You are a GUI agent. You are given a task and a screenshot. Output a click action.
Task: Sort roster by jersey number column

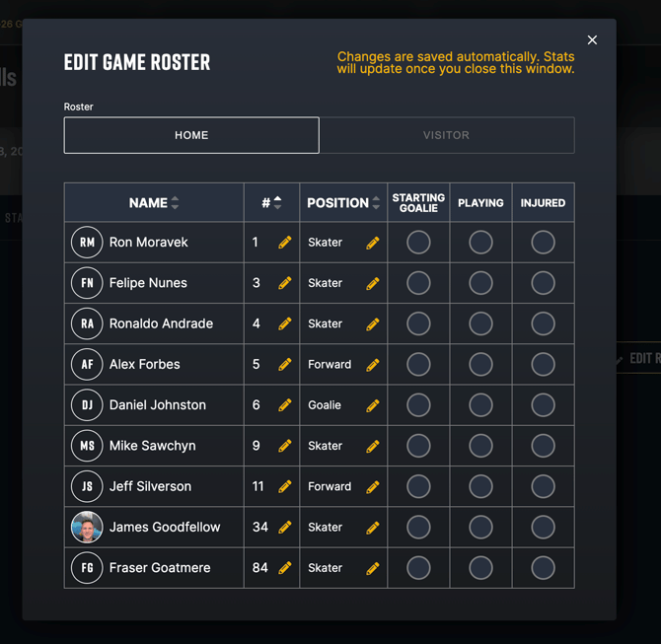[271, 203]
